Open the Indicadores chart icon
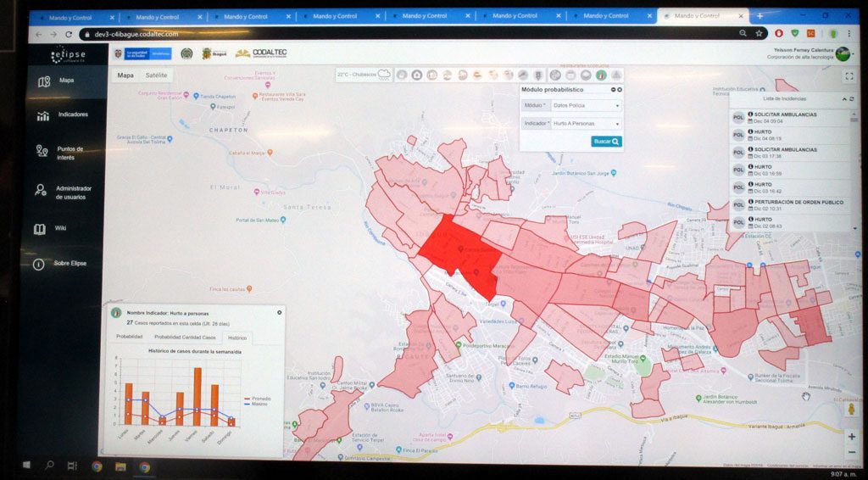 coord(42,115)
